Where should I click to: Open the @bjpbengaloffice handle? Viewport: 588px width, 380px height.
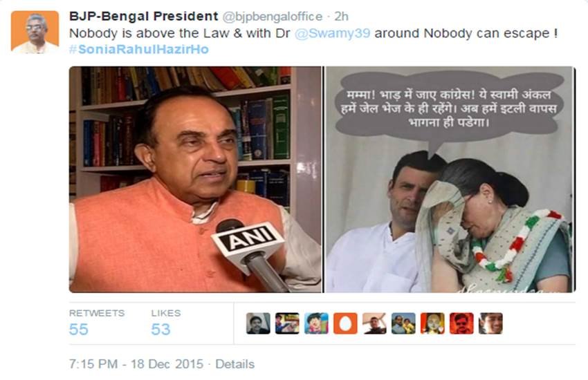point(273,17)
